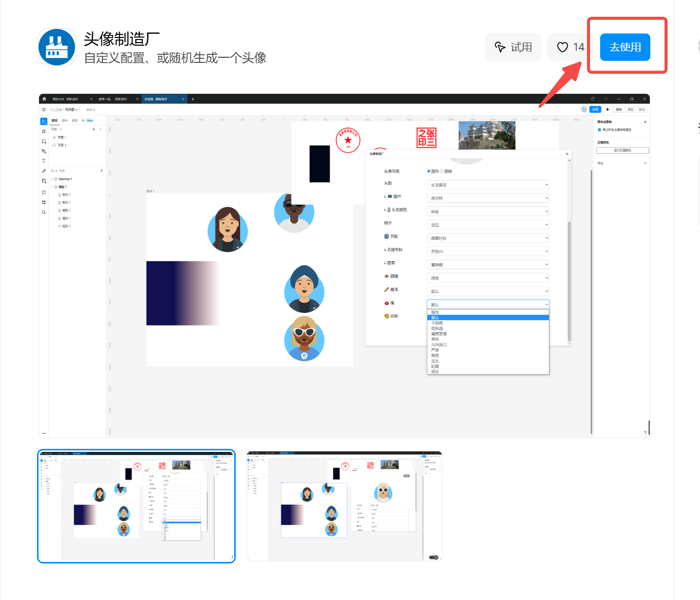Choose 吃东西 from the mouth list

pos(437,329)
